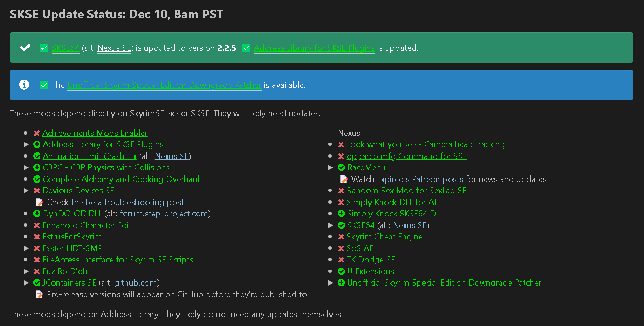Image resolution: width=644 pixels, height=326 pixels.
Task: Click red X icon beside EstrusForSkyrim
Action: [37, 237]
